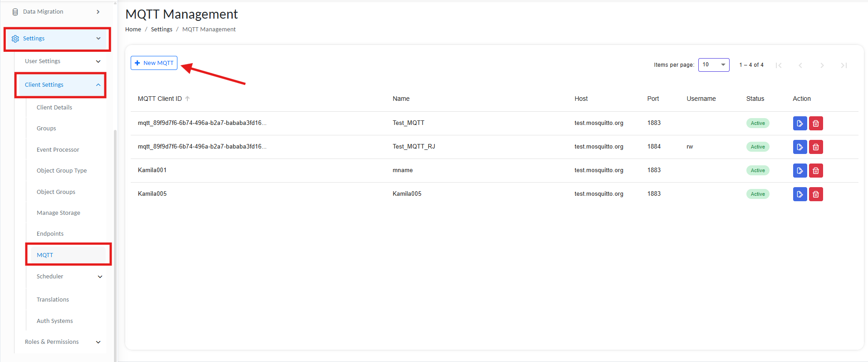This screenshot has height=362, width=868.
Task: Sort by MQTT Client ID arrow
Action: (x=187, y=99)
